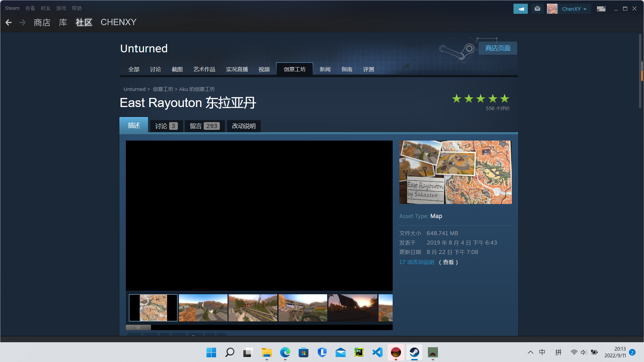Select the tree-lined street thumbnail
This screenshot has height=362, width=644.
click(253, 308)
